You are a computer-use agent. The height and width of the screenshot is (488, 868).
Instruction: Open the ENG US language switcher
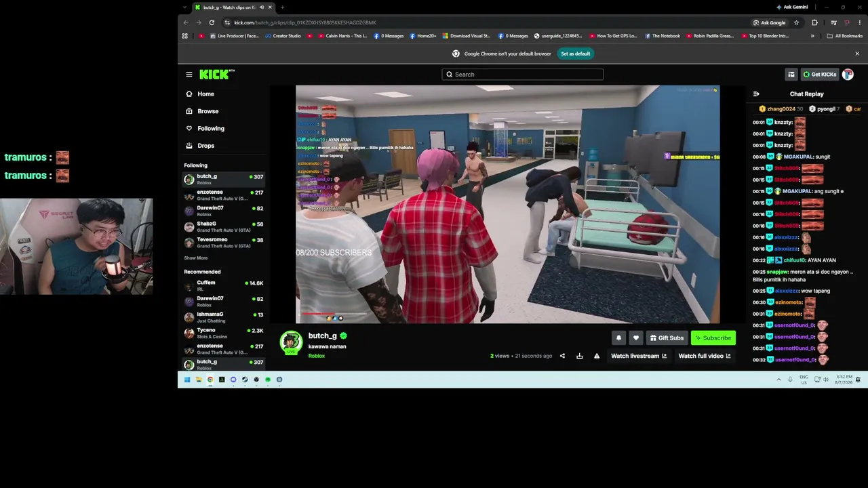(x=804, y=380)
